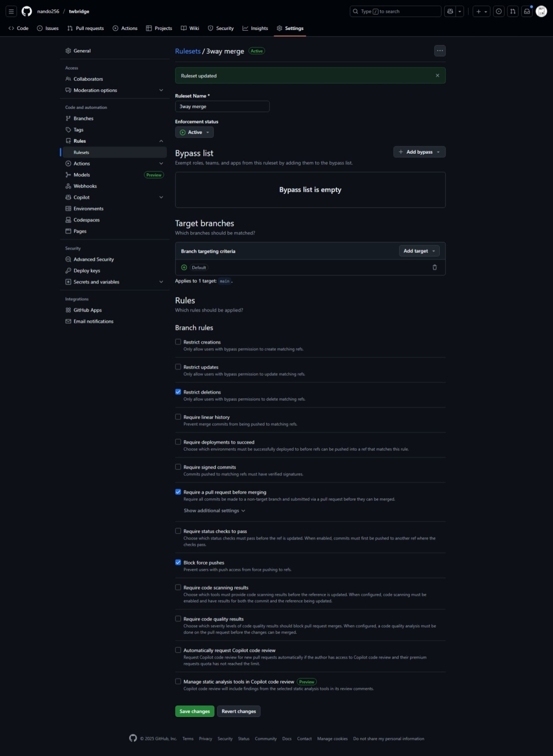Open the Add bypass dropdown
Screen dimensions: 553x756
click(x=419, y=152)
